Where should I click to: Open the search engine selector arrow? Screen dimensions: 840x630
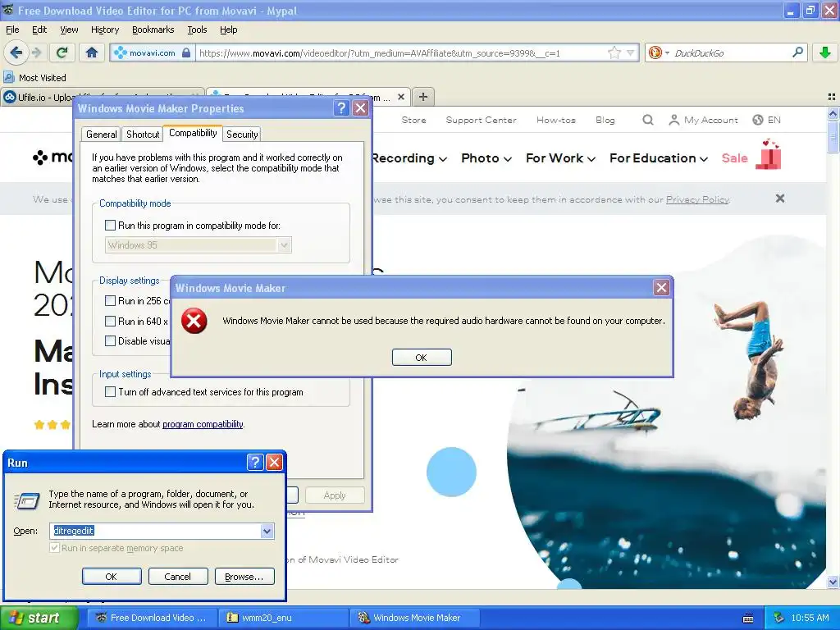pos(667,52)
